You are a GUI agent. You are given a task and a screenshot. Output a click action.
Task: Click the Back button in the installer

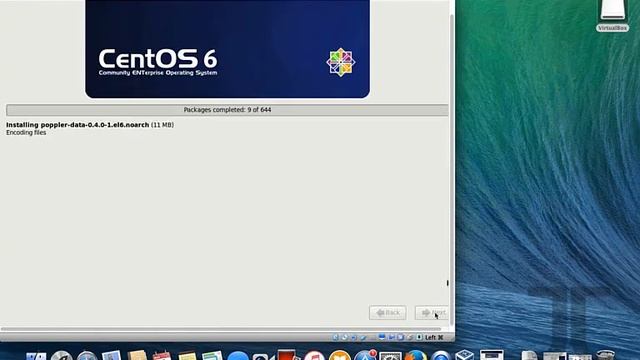[388, 313]
